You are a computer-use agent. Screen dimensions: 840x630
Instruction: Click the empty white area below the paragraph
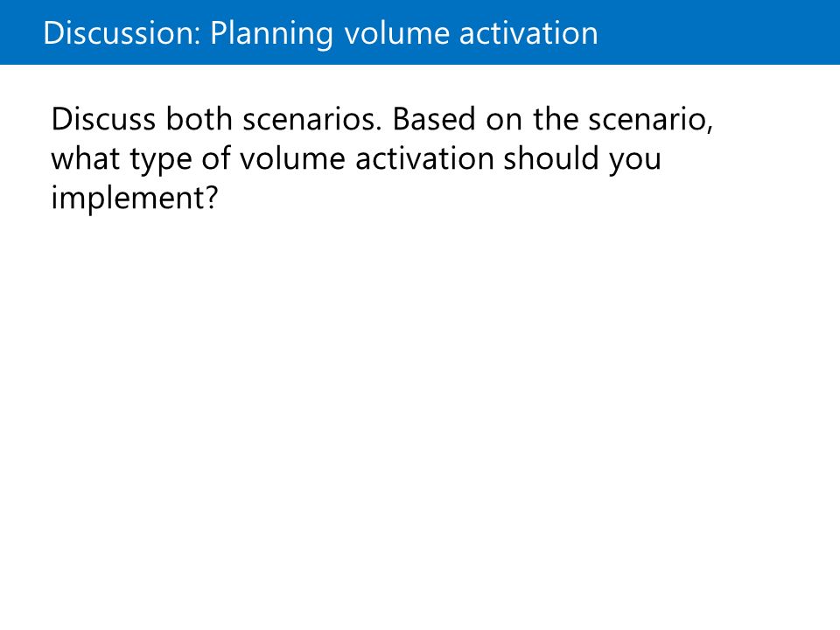click(x=420, y=418)
